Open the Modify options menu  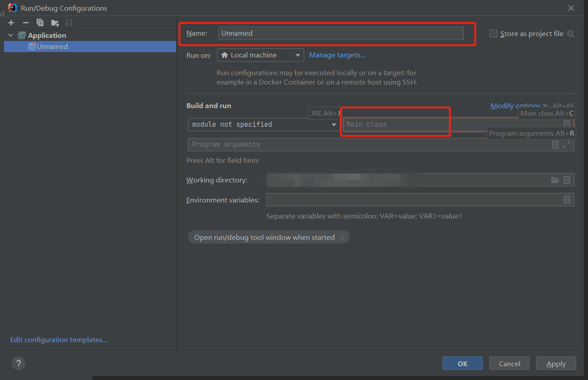(519, 106)
